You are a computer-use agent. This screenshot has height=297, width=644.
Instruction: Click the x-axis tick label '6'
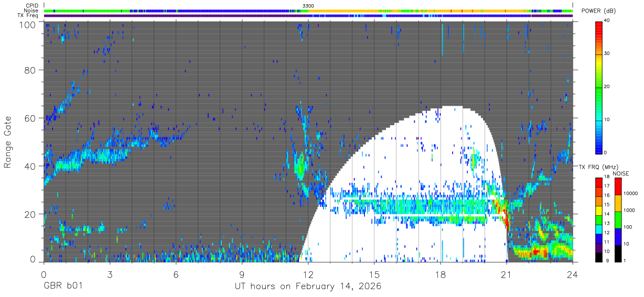tap(176, 274)
